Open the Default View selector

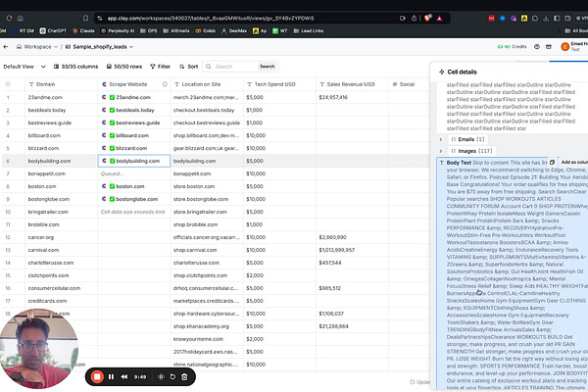(x=24, y=67)
